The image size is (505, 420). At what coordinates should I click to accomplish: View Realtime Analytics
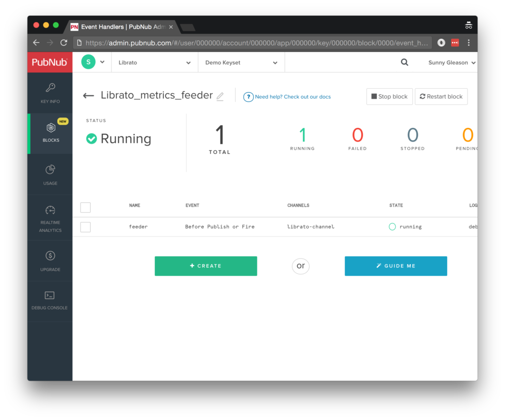point(50,216)
